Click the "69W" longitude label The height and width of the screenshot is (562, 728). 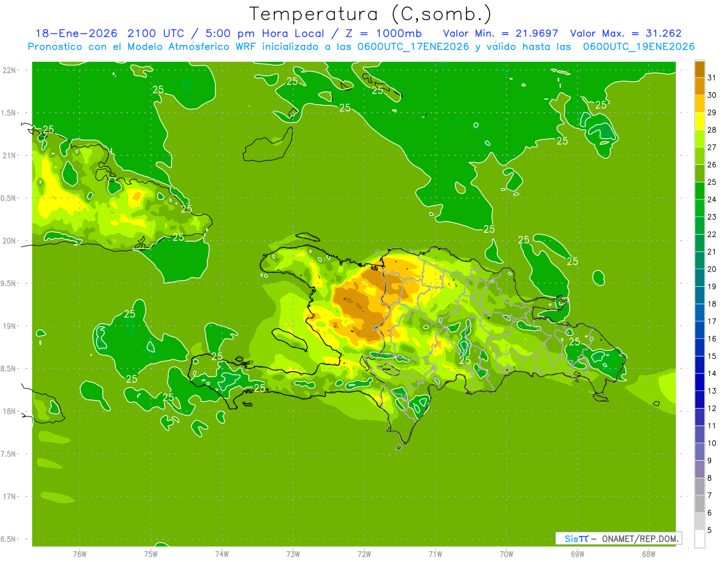578,554
